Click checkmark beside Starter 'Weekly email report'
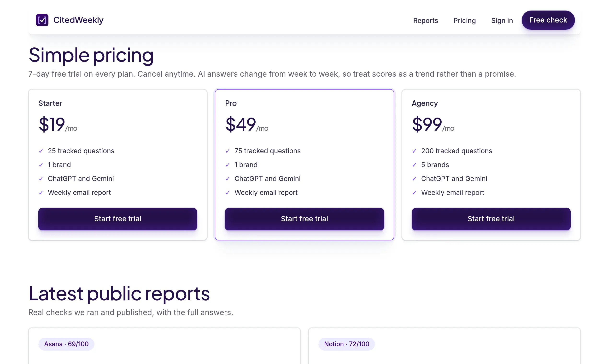 tap(41, 193)
